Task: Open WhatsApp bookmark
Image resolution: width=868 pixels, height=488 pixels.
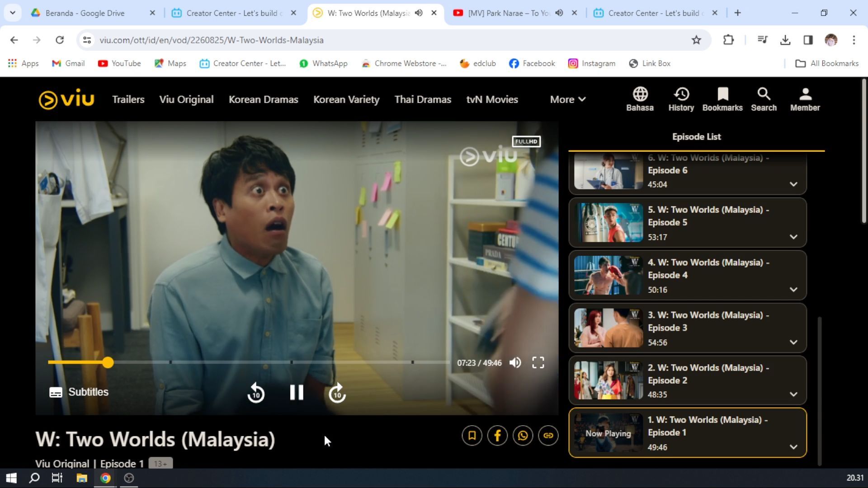Action: pyautogui.click(x=323, y=63)
